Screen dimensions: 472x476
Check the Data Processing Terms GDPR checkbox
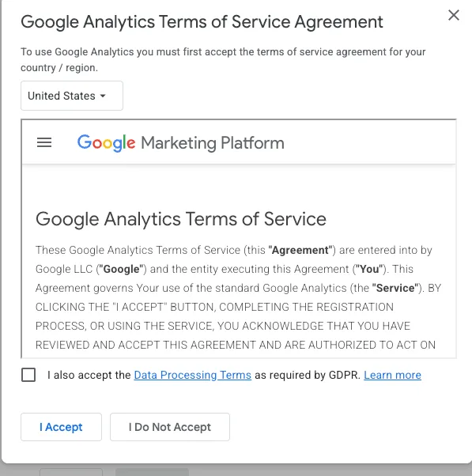pyautogui.click(x=28, y=375)
